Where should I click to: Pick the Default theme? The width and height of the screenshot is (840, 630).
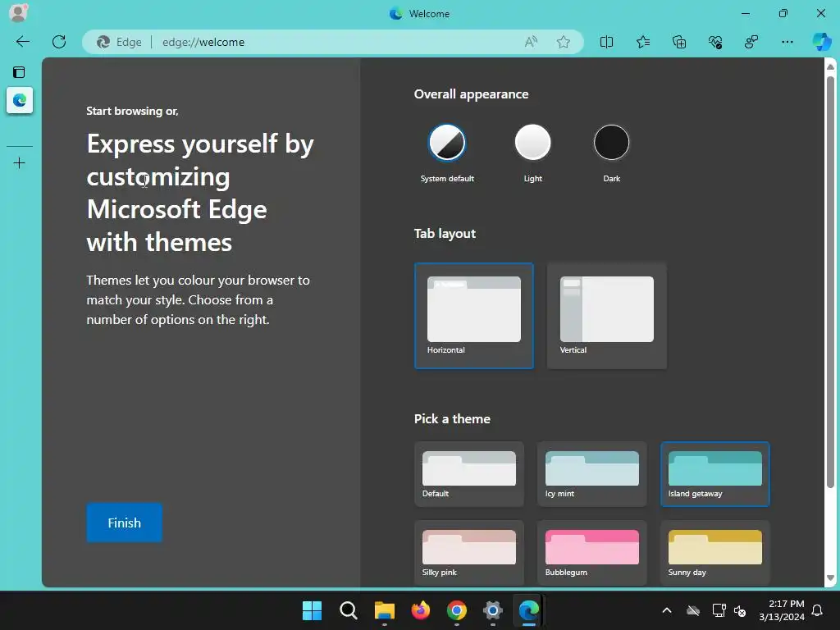click(469, 474)
